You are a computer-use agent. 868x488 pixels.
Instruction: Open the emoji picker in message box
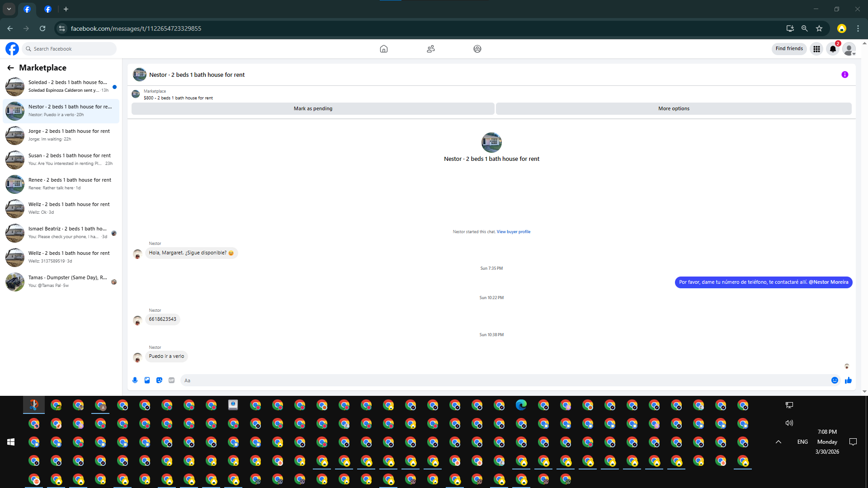pos(835,380)
